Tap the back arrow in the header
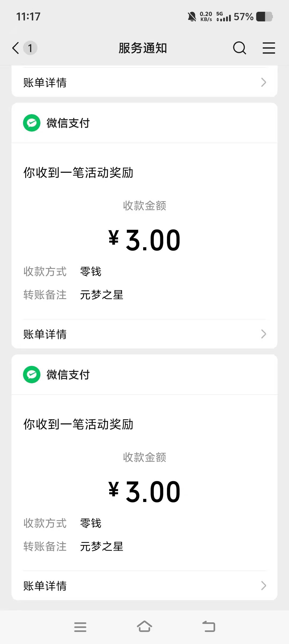 click(16, 48)
